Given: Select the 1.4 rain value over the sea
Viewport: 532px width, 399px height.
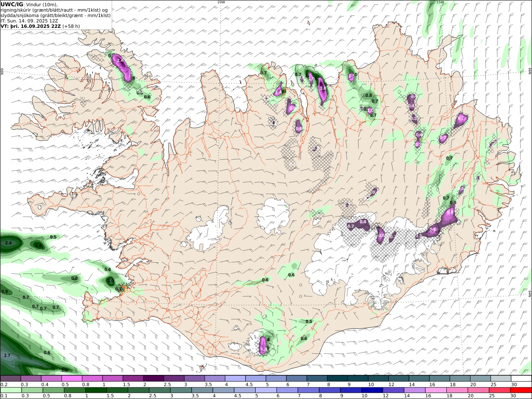Looking at the screenshot, I should [x=38, y=246].
